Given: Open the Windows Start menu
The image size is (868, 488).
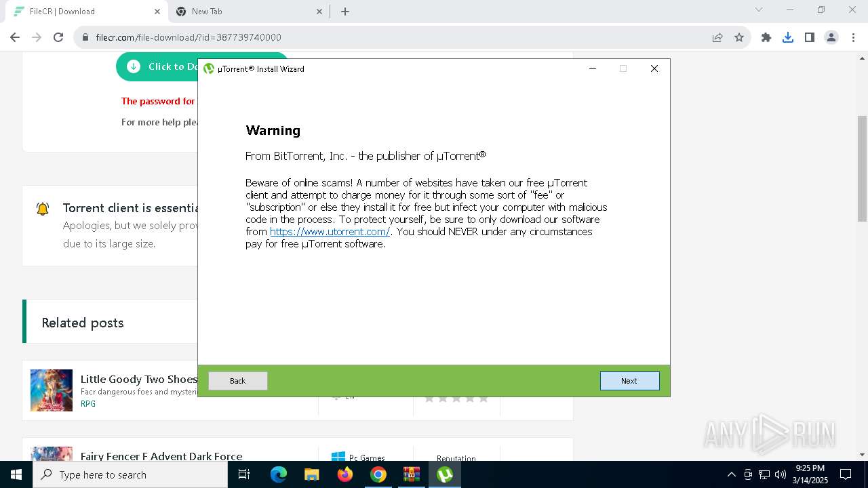Looking at the screenshot, I should point(16,474).
